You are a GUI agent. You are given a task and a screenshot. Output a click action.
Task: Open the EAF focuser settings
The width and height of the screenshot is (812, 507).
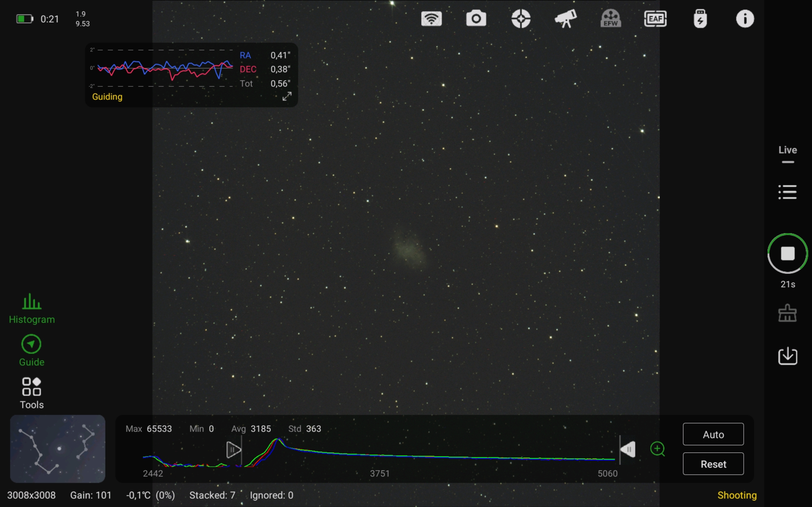[656, 19]
